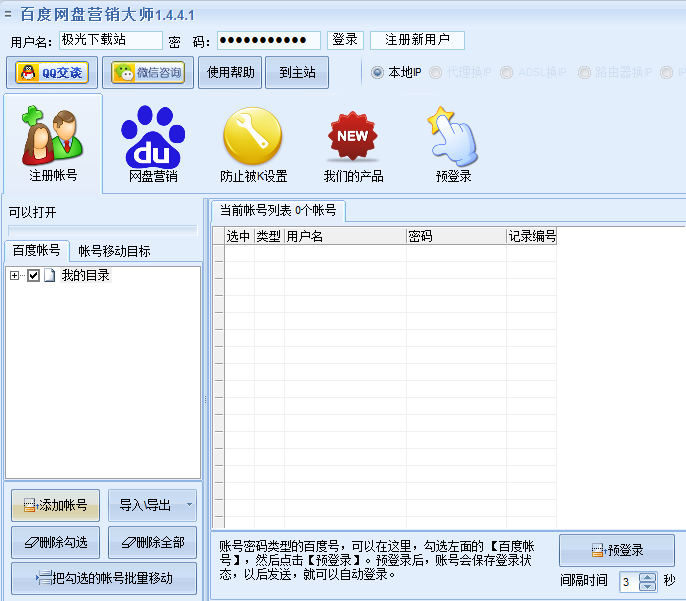Screen dimensions: 686x601
Task: Click the 我的目录 document icon
Action: pos(49,276)
